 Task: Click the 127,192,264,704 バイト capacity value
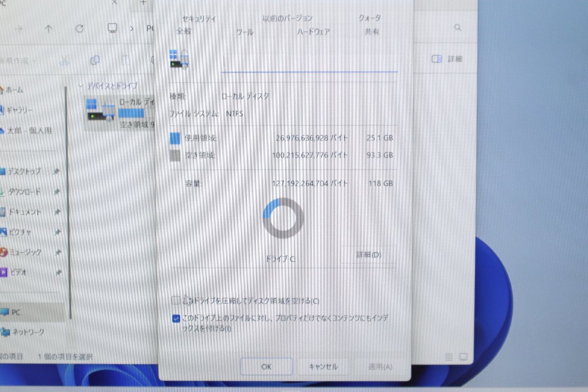coord(310,183)
